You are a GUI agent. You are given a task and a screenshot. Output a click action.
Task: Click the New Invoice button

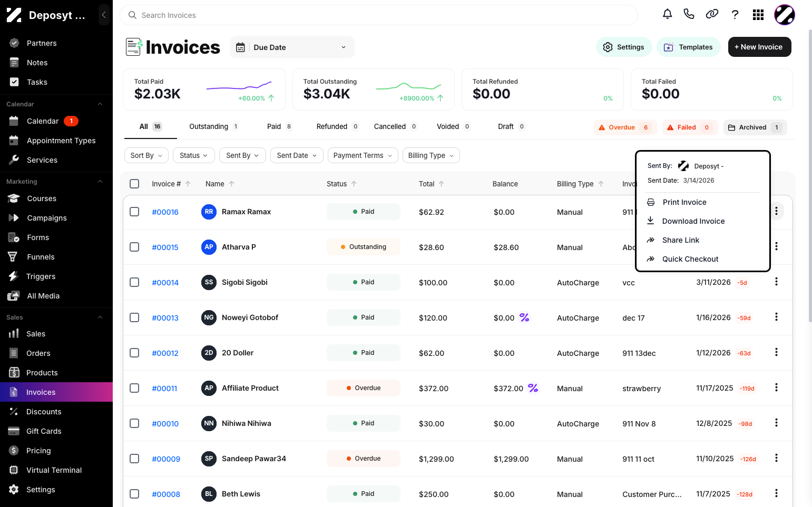click(x=759, y=47)
